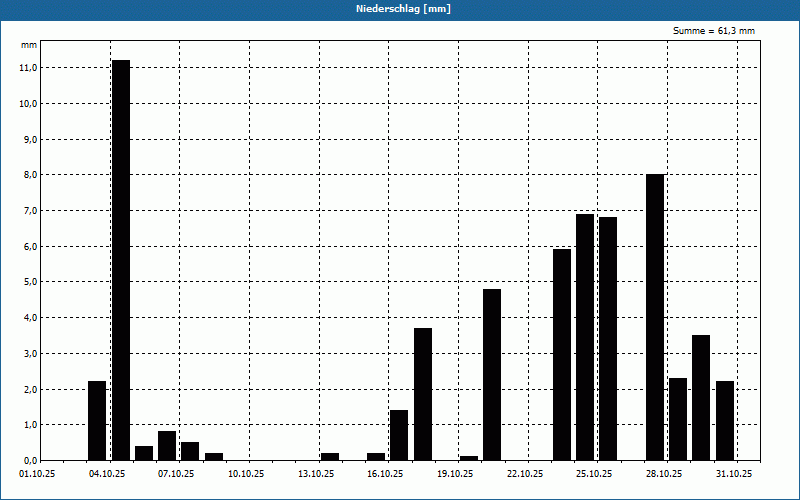Click the 3,7 mm bar after 16.10.25
The image size is (800, 500).
tap(423, 394)
